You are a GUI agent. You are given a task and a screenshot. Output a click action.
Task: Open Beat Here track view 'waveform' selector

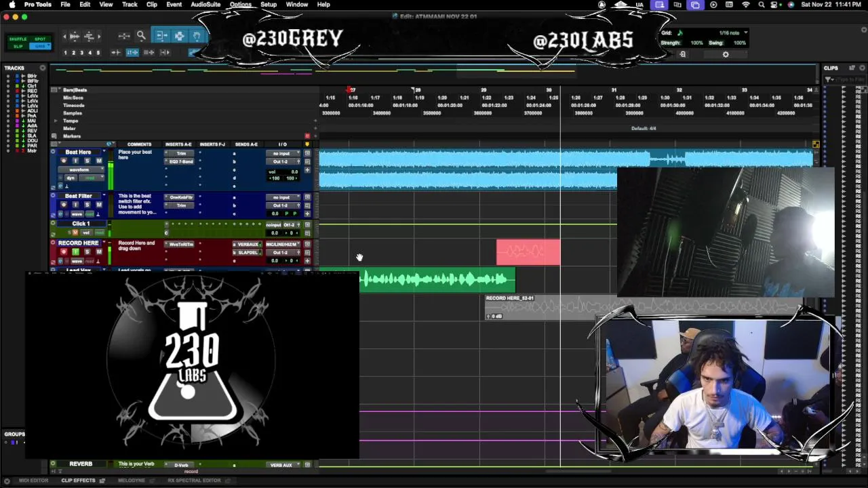[x=81, y=169]
